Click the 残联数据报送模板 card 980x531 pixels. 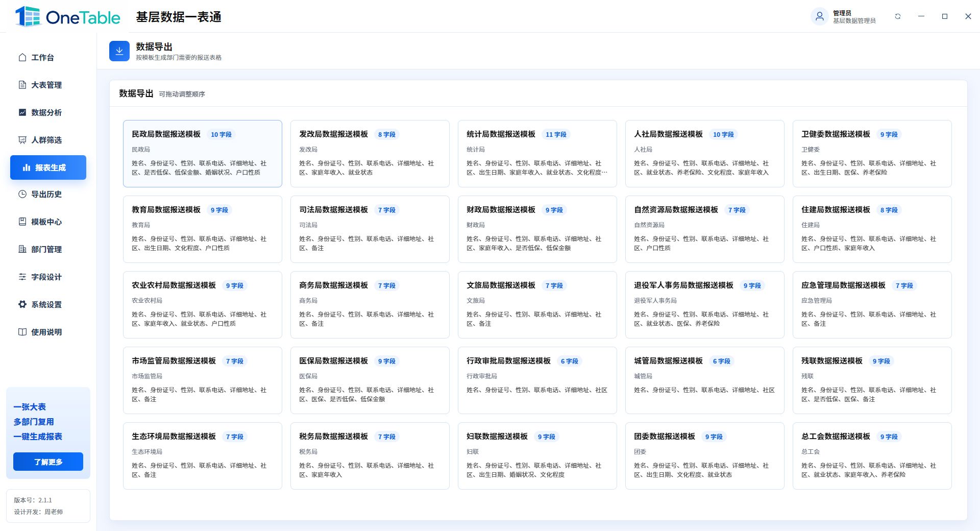pos(872,380)
